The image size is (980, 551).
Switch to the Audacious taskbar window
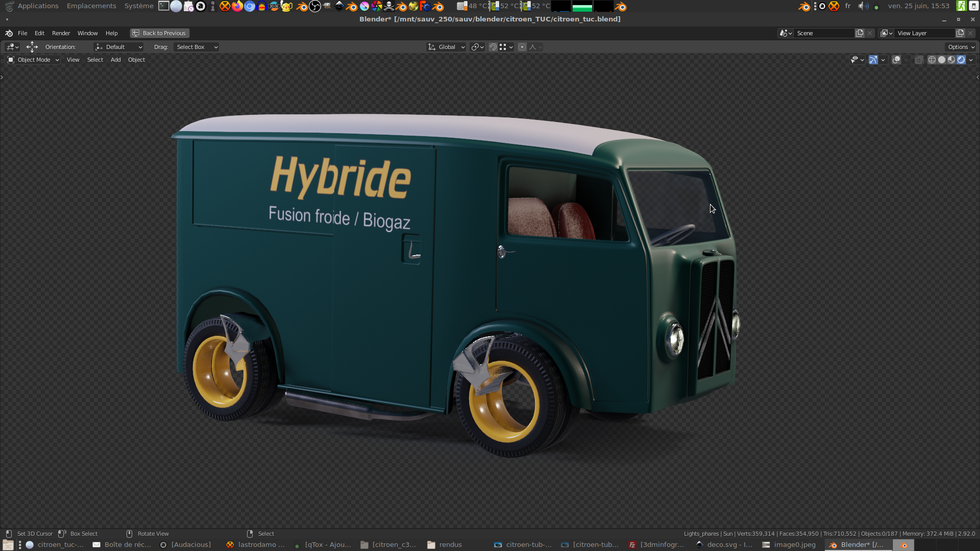coord(186,545)
